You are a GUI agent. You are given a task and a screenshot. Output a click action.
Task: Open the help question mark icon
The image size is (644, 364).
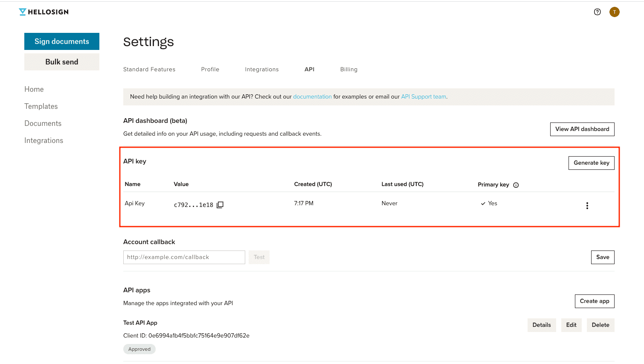pyautogui.click(x=597, y=12)
